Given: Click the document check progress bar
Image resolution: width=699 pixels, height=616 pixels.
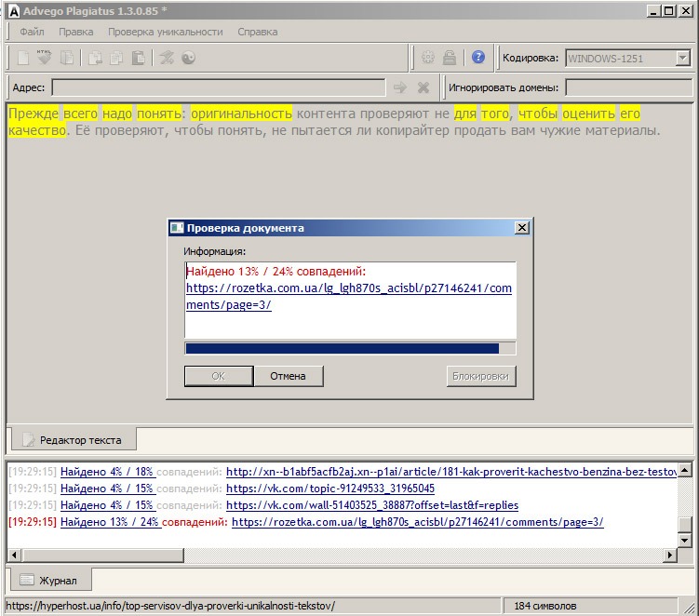Looking at the screenshot, I should pyautogui.click(x=350, y=348).
